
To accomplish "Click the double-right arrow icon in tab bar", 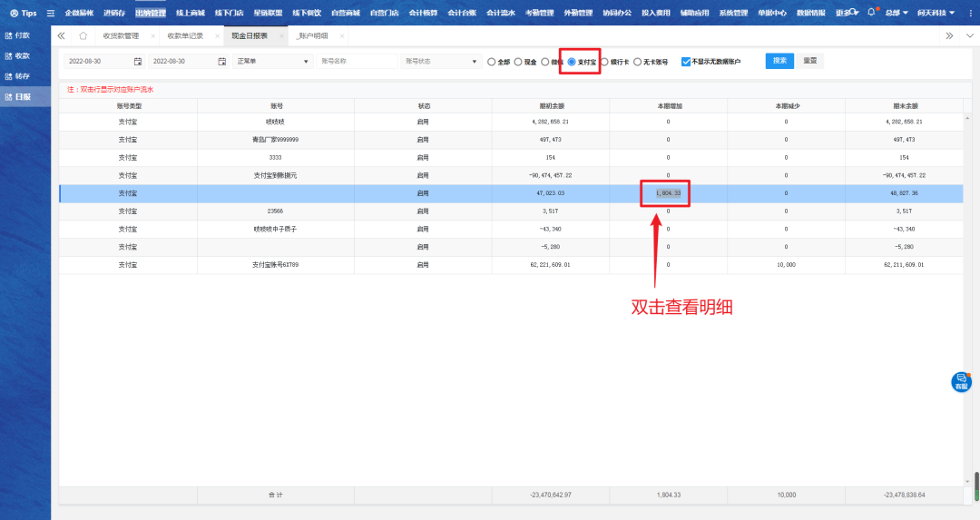I will [x=949, y=35].
